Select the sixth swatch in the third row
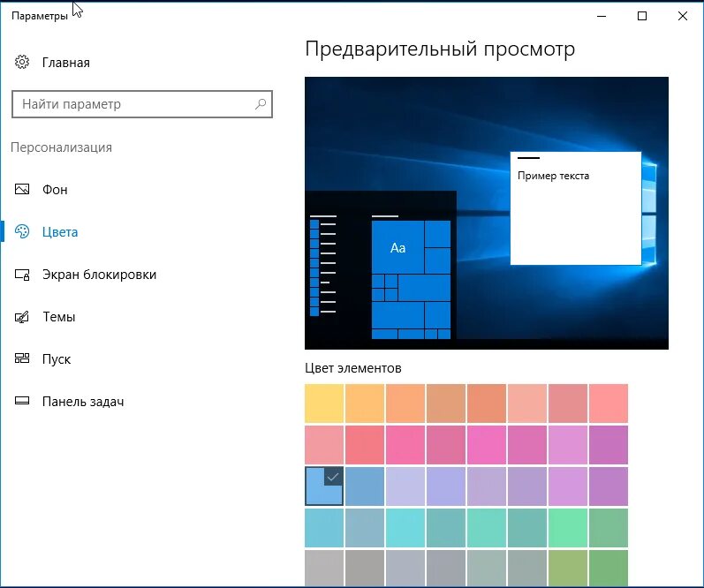 [x=527, y=486]
